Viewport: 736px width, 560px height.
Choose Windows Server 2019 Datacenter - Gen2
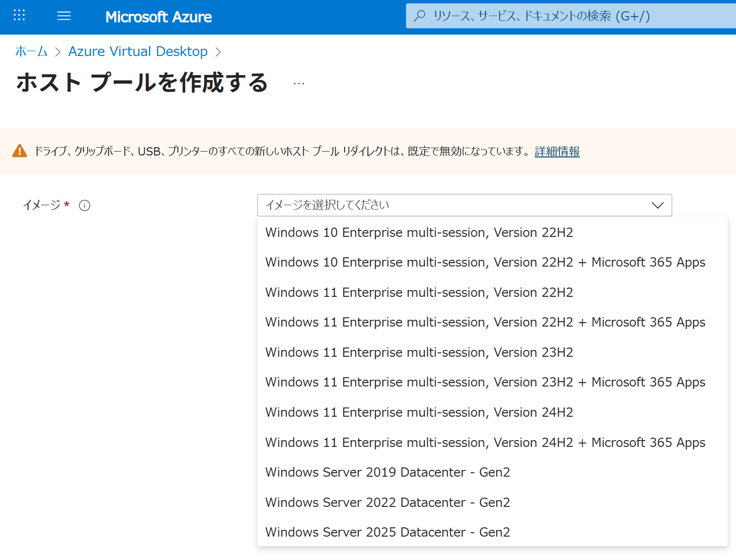click(x=492, y=472)
